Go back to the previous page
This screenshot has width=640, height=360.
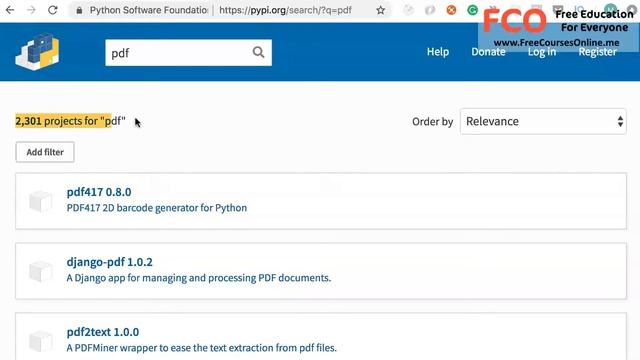pyautogui.click(x=10, y=10)
